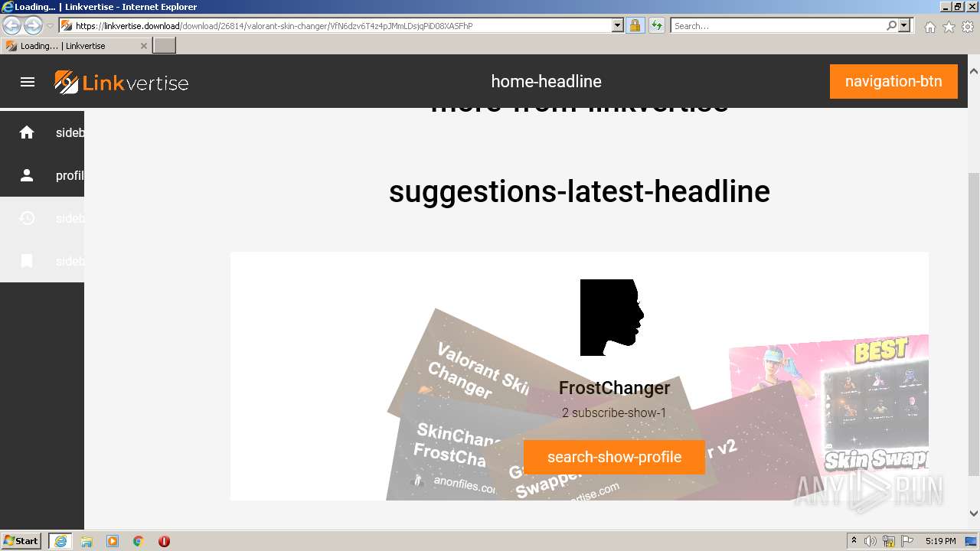Open the Windows Start menu
The height and width of the screenshot is (551, 980).
coord(21,541)
